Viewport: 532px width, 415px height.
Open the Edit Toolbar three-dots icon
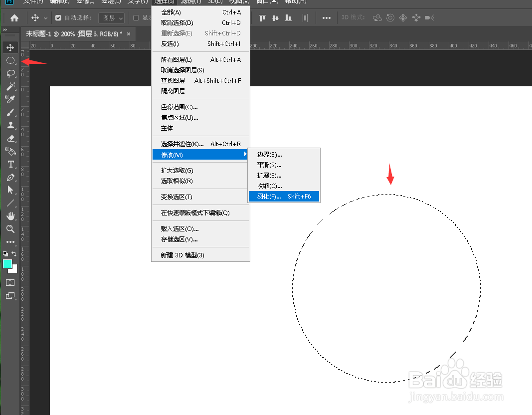pyautogui.click(x=10, y=242)
